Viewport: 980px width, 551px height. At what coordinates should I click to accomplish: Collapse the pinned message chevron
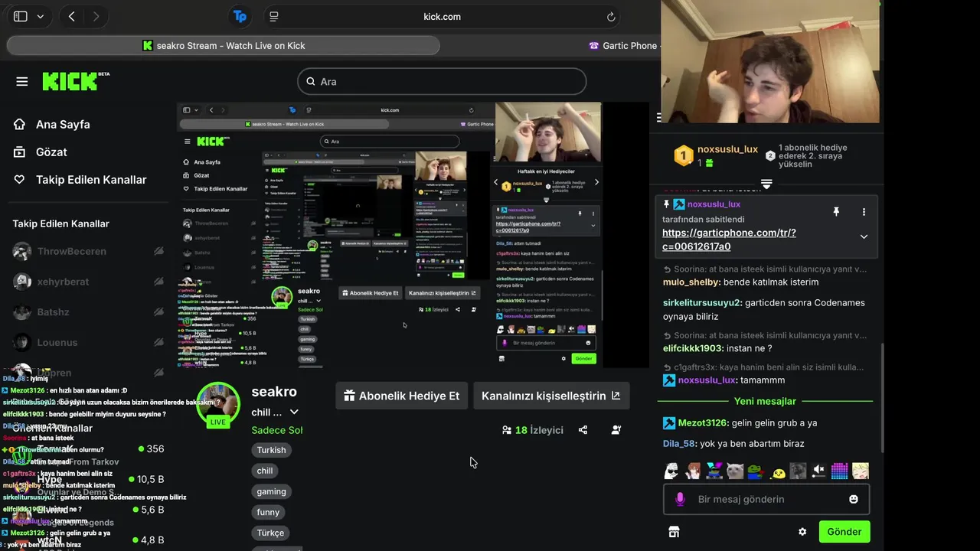pos(864,236)
